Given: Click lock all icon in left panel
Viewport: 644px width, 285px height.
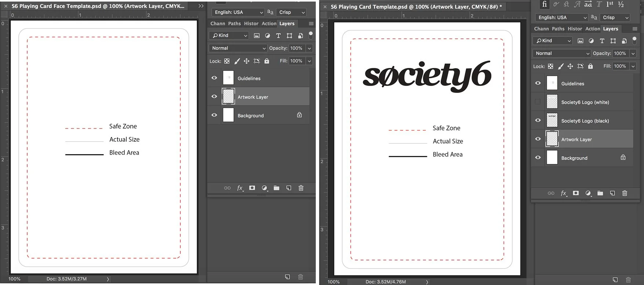Looking at the screenshot, I should [x=267, y=61].
